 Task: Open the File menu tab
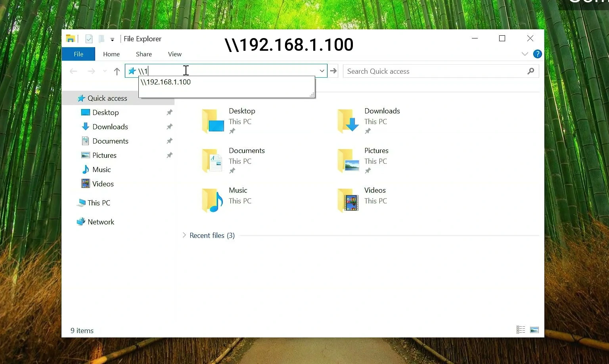pyautogui.click(x=79, y=54)
